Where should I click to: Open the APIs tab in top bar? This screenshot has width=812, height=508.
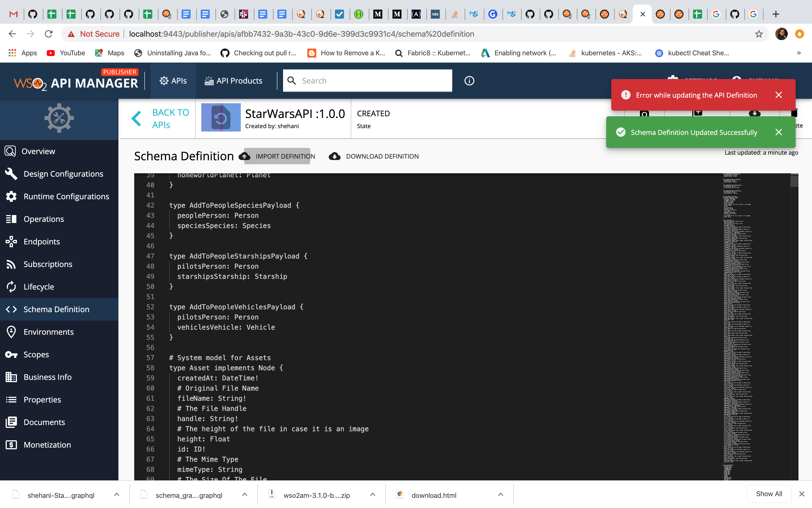tap(173, 81)
